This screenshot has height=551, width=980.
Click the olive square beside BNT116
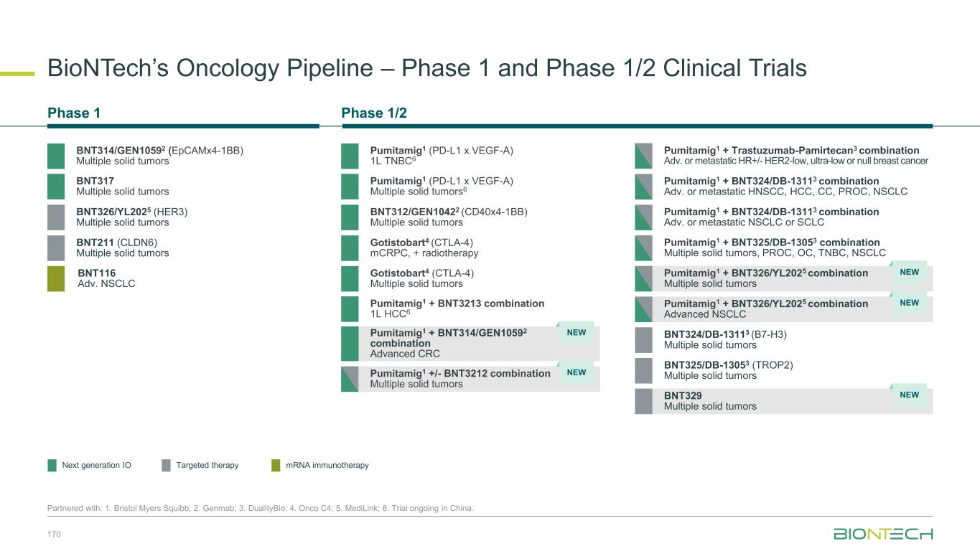click(x=57, y=278)
